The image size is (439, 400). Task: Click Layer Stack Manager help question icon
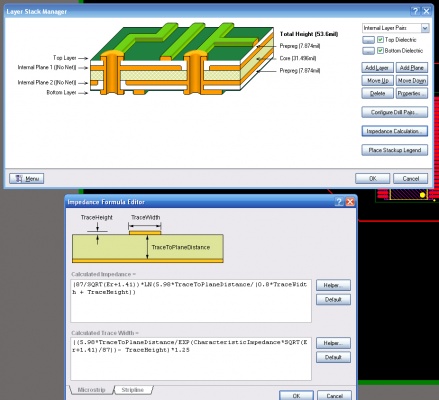tap(415, 11)
